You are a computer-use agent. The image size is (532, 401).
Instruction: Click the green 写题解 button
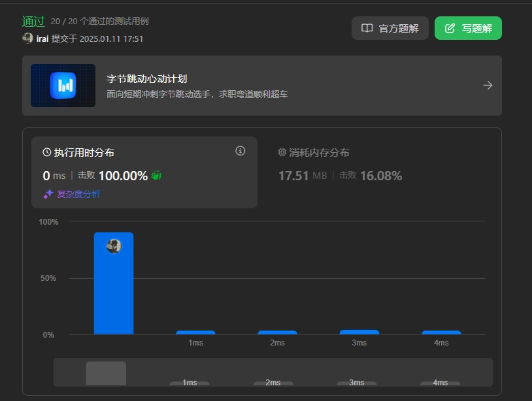468,27
